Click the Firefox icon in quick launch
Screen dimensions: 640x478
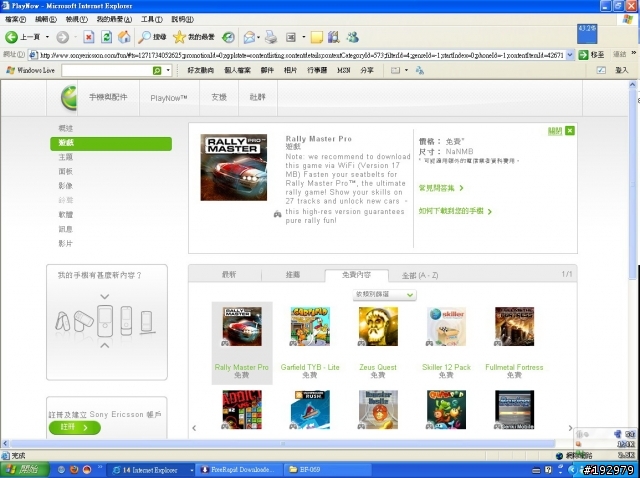[74, 469]
